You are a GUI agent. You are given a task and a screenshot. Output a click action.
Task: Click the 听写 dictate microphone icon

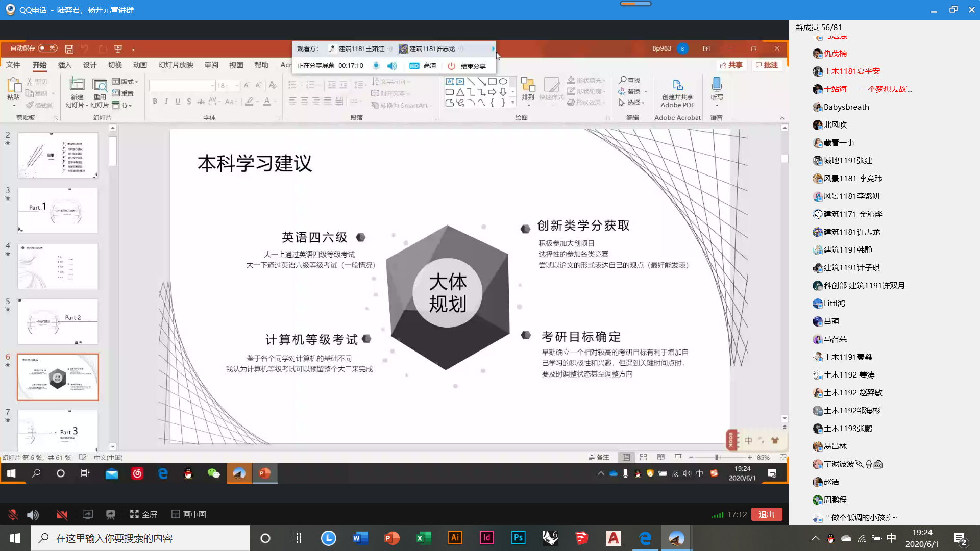coord(717,85)
